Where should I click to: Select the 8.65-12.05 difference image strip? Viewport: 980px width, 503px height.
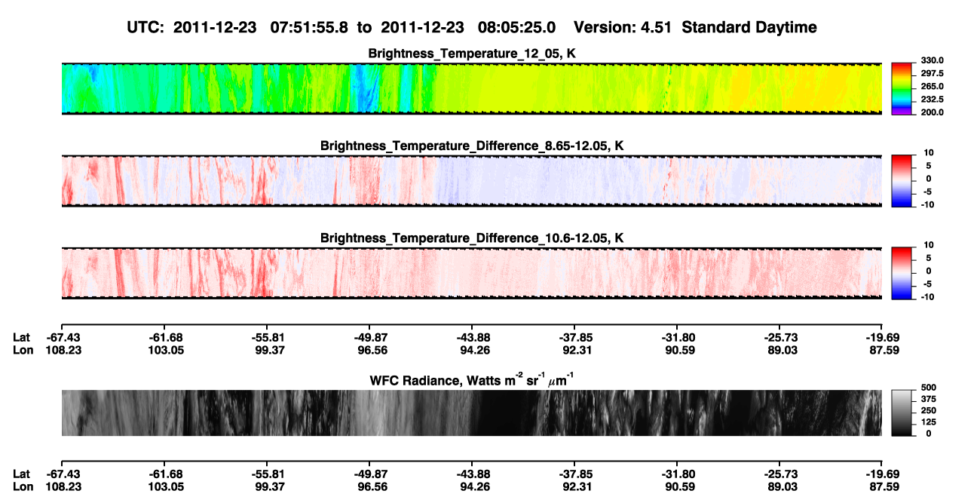coord(472,181)
